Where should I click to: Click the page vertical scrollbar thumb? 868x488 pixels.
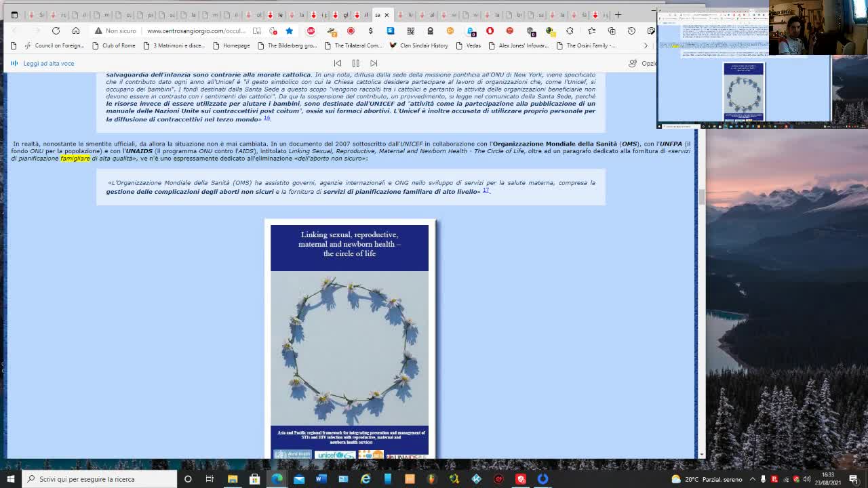coord(702,197)
